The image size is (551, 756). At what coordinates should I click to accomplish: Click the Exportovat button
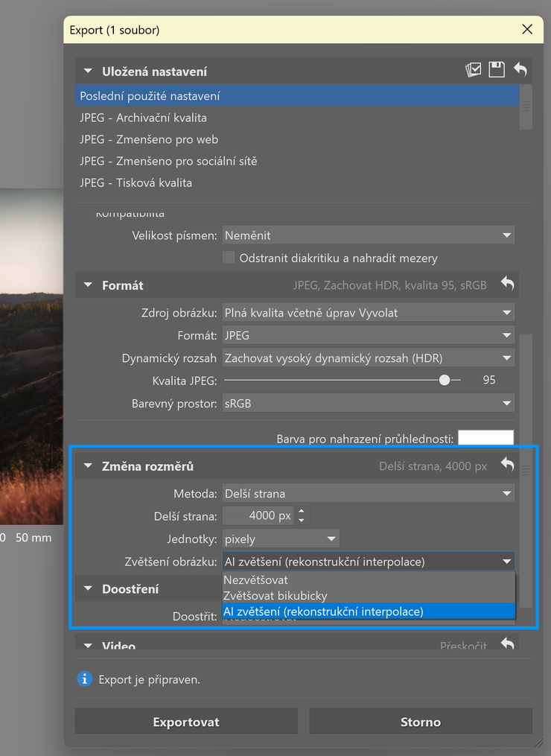point(186,722)
